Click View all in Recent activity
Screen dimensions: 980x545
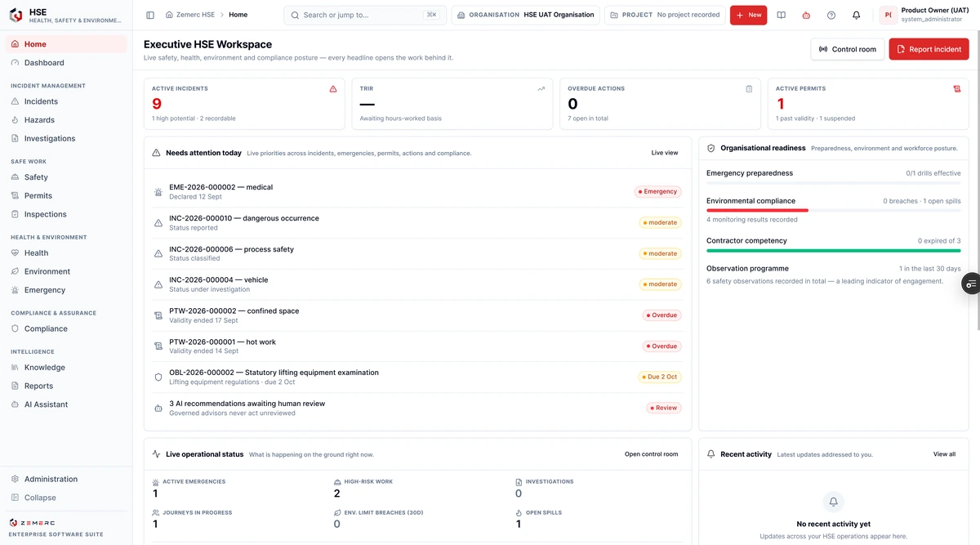click(944, 454)
